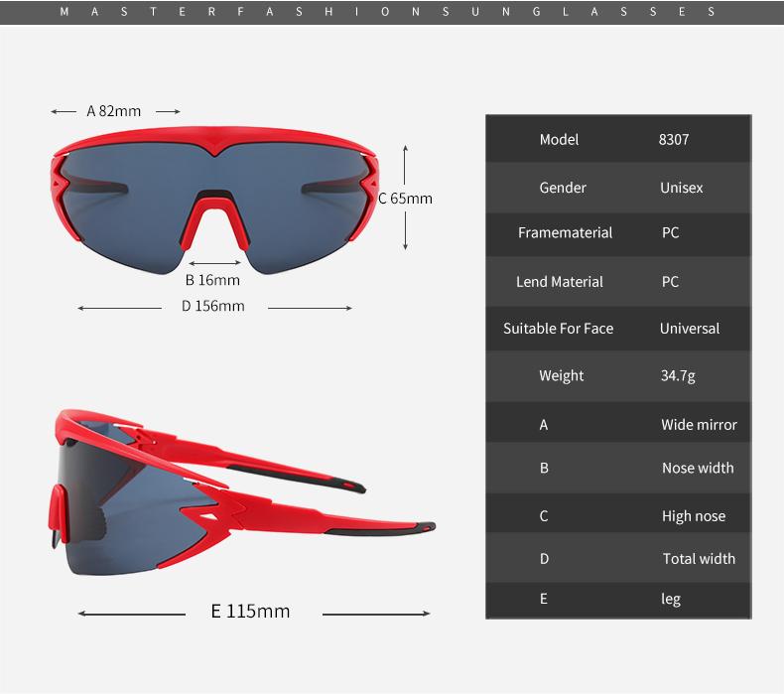Select the front-view sunglasses image
Viewport: 784px width, 694px height.
(214, 201)
